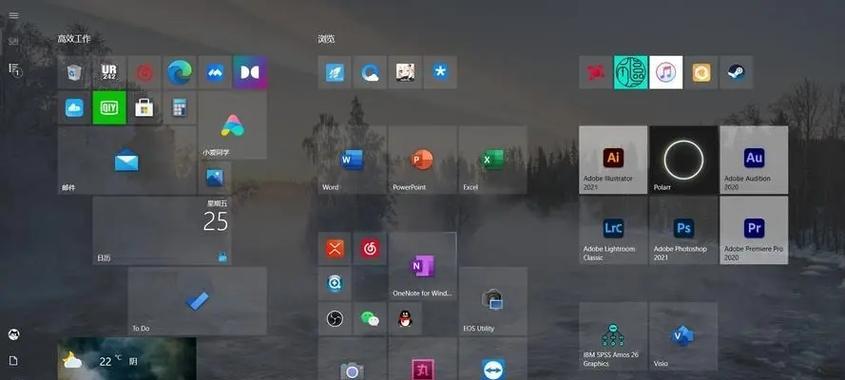Open the Word tile
This screenshot has height=380, width=845.
point(351,160)
